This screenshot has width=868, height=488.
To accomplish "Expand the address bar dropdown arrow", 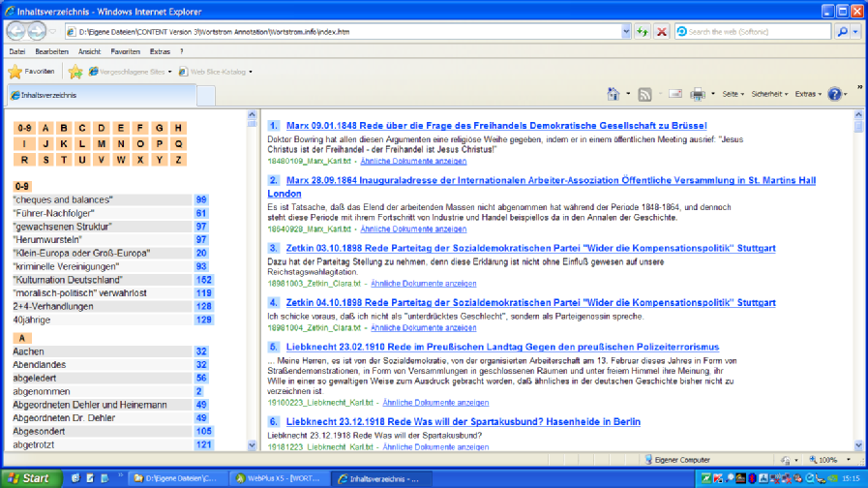I will (626, 32).
